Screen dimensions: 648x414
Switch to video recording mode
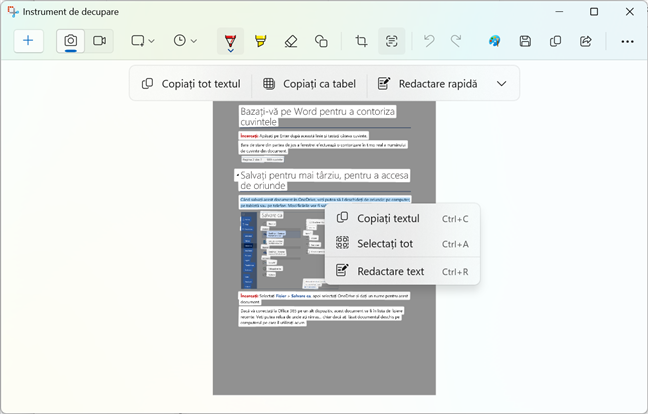[x=100, y=41]
